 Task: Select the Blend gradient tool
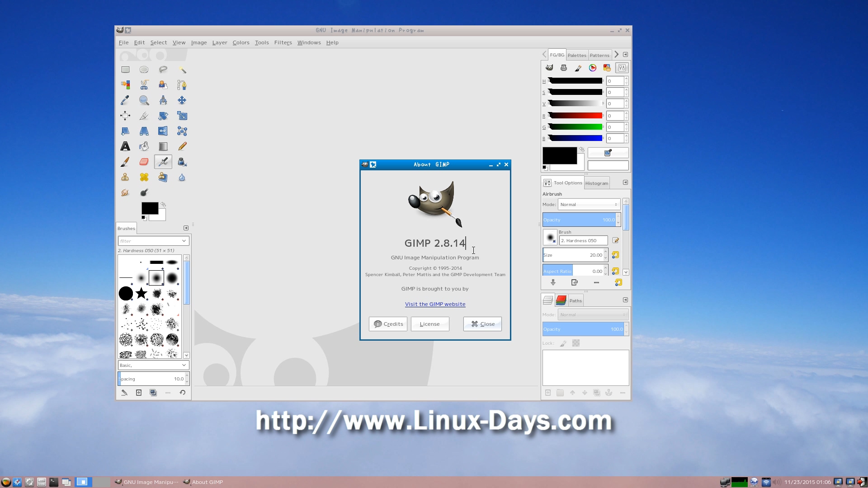(163, 146)
